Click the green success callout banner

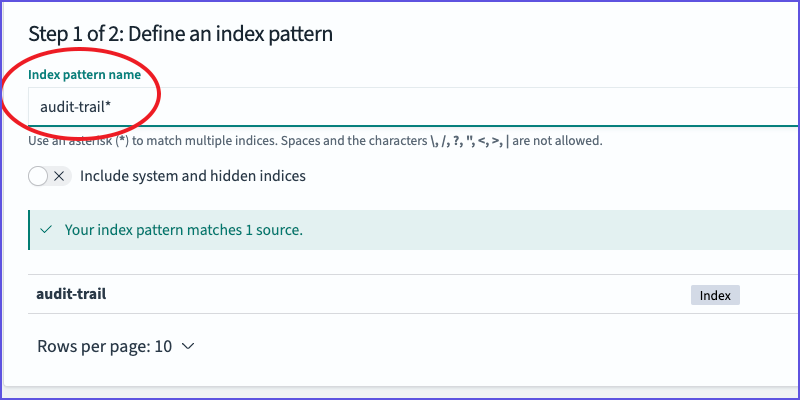413,230
